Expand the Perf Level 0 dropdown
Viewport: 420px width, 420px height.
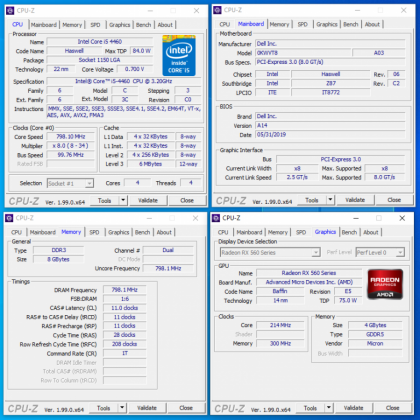(400, 253)
